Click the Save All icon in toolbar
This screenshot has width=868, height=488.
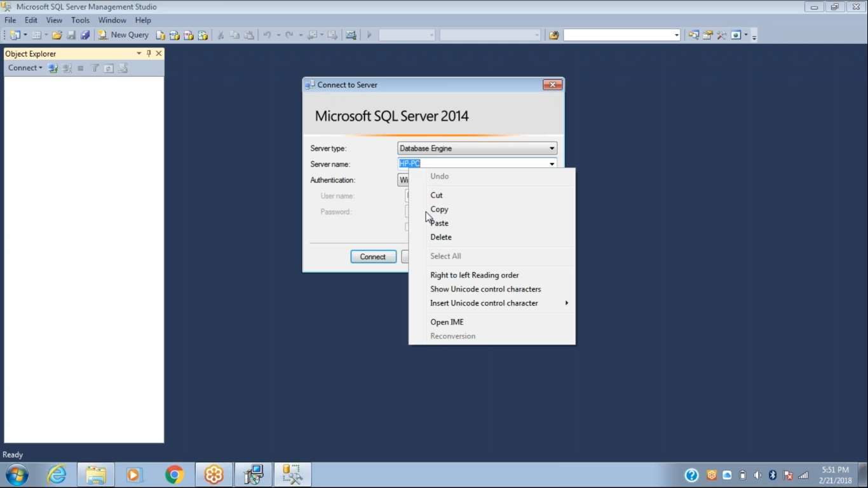point(85,35)
